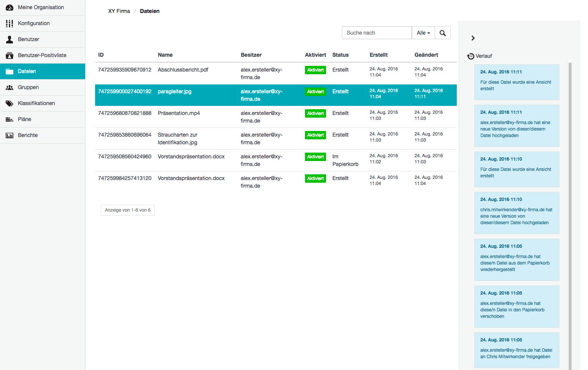588x370 pixels.
Task: Click the Dateien folder icon
Action: (10, 71)
